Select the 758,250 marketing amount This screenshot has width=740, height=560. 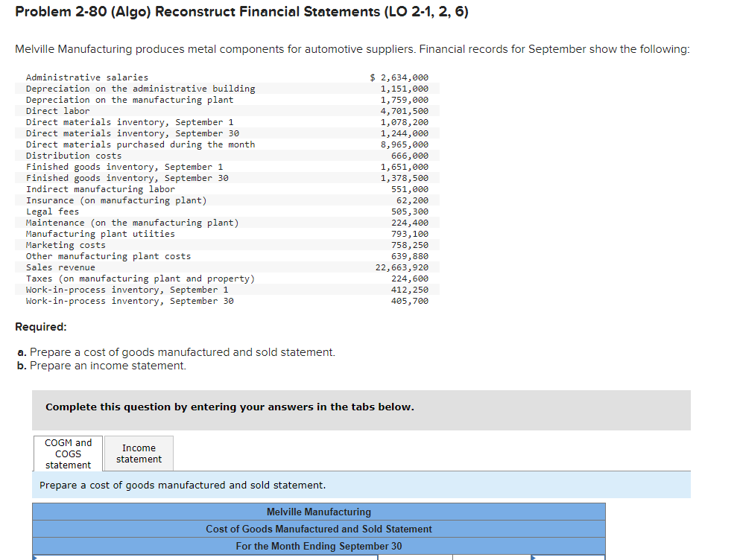[x=410, y=245]
